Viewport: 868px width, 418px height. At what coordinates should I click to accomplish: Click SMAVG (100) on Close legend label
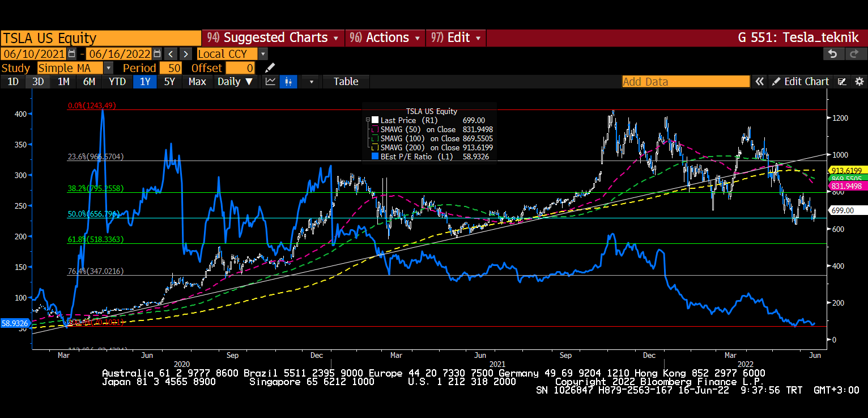coord(420,138)
